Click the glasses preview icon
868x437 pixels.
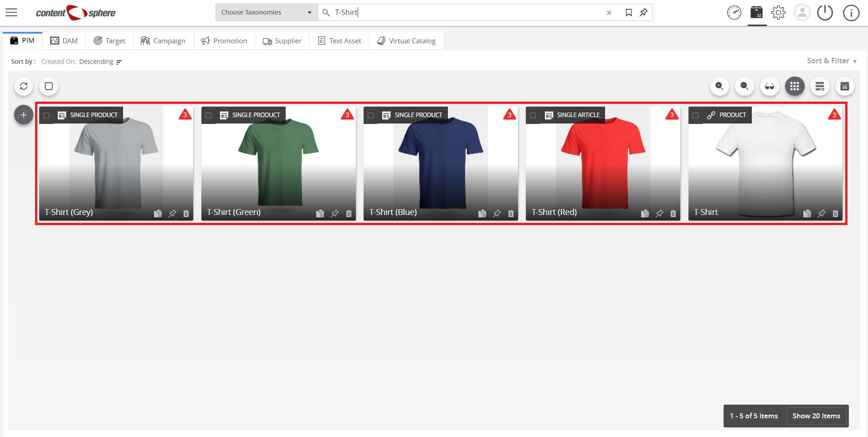(770, 86)
